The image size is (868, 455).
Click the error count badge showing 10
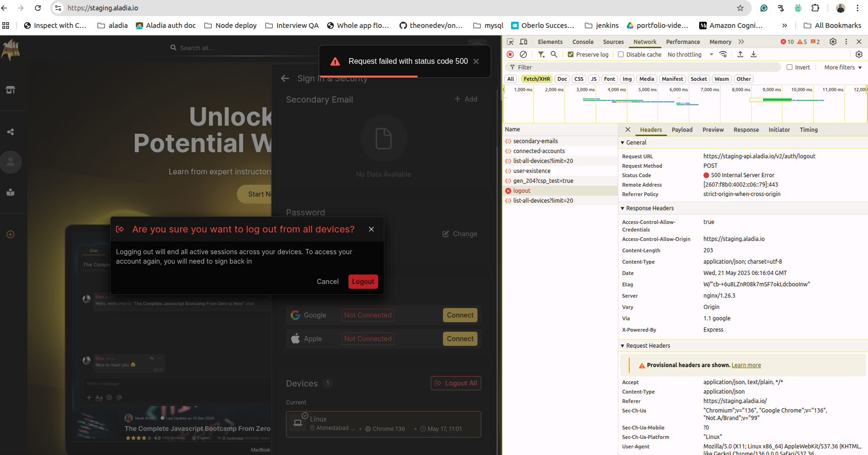(x=787, y=42)
